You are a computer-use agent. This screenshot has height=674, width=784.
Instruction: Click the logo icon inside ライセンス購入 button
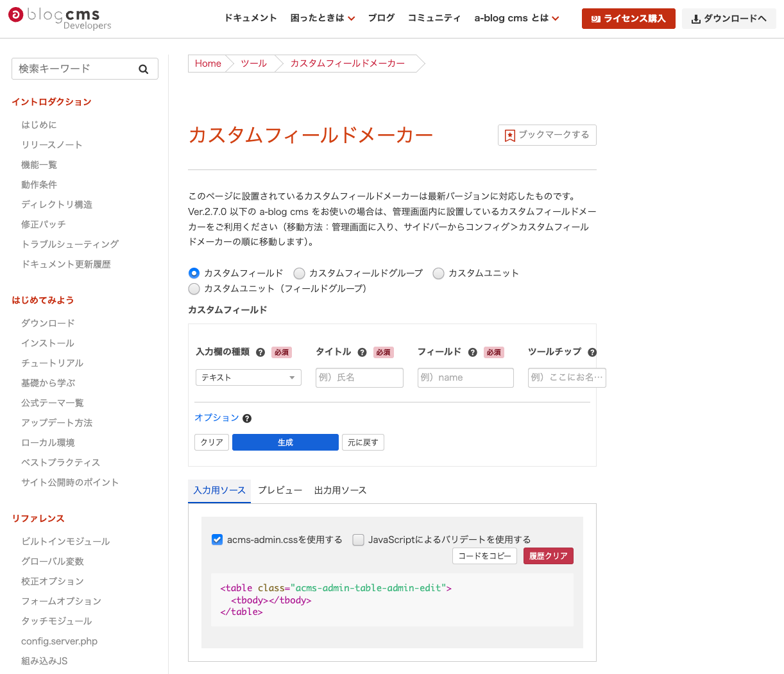[595, 19]
